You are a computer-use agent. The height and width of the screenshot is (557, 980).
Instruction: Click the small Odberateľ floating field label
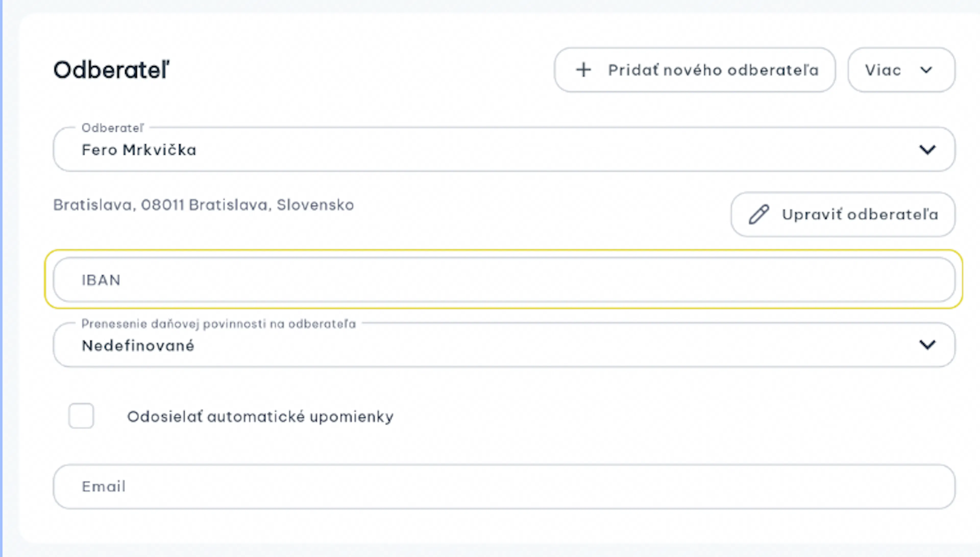pos(113,128)
